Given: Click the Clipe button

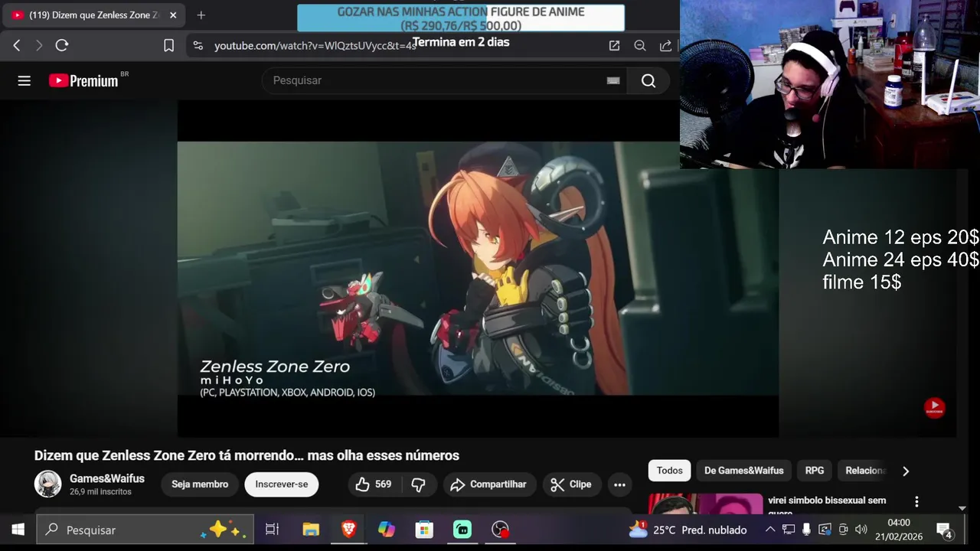Looking at the screenshot, I should pyautogui.click(x=571, y=484).
